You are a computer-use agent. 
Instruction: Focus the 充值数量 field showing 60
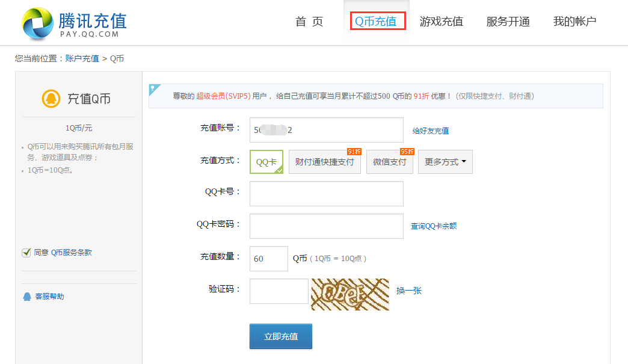click(x=269, y=259)
